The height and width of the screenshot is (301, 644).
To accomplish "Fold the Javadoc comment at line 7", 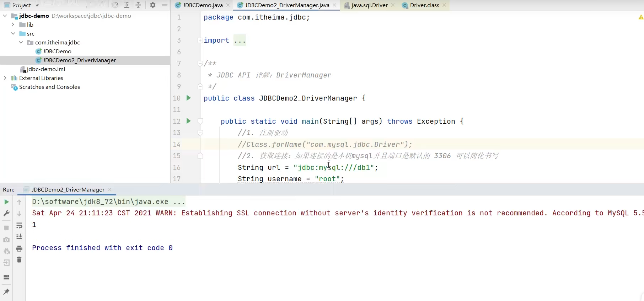I will [200, 63].
